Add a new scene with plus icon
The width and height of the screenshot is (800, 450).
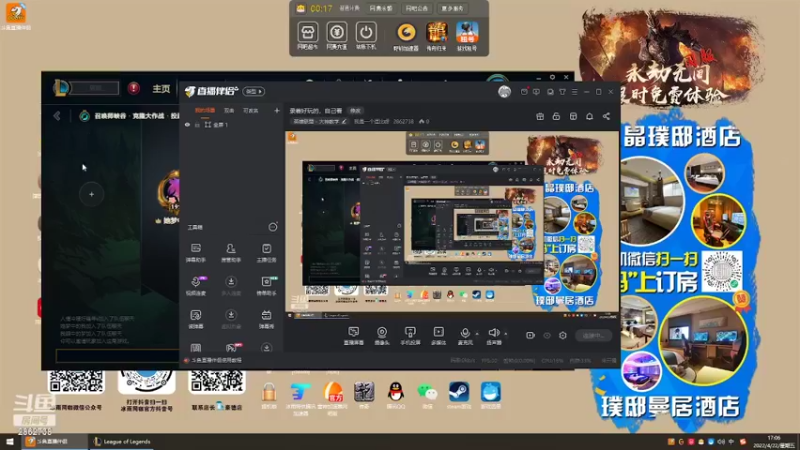[x=277, y=110]
